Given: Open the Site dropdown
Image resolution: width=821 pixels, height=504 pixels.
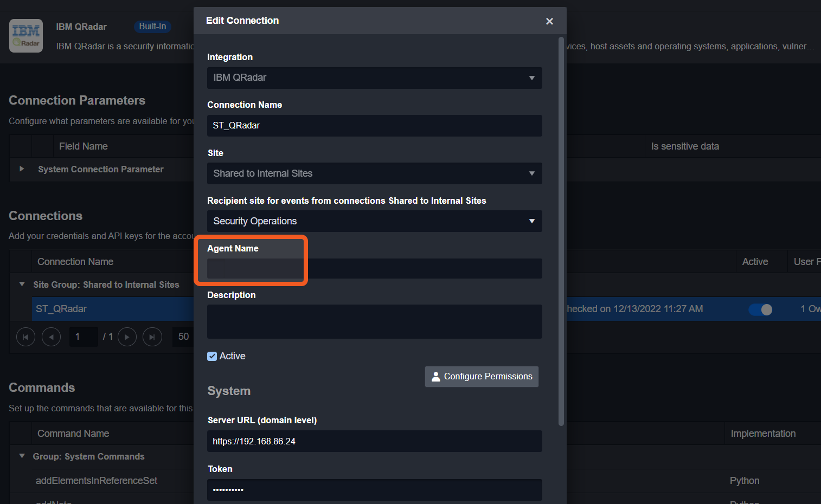Looking at the screenshot, I should pos(374,173).
